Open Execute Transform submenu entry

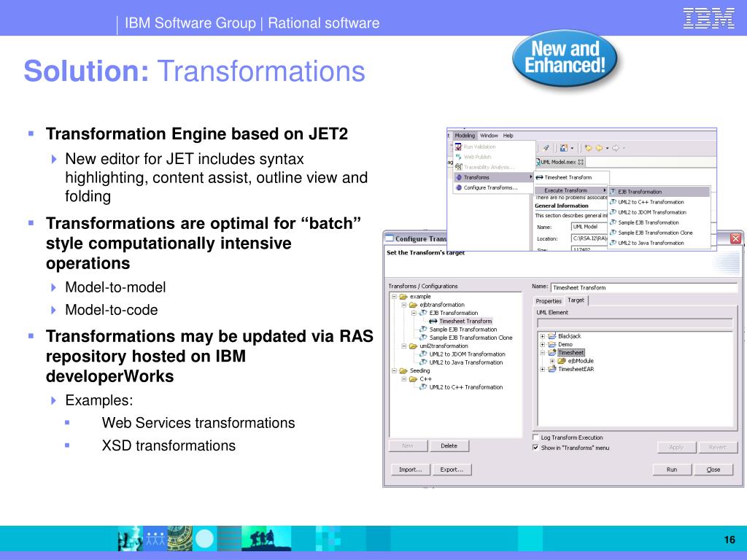(570, 190)
